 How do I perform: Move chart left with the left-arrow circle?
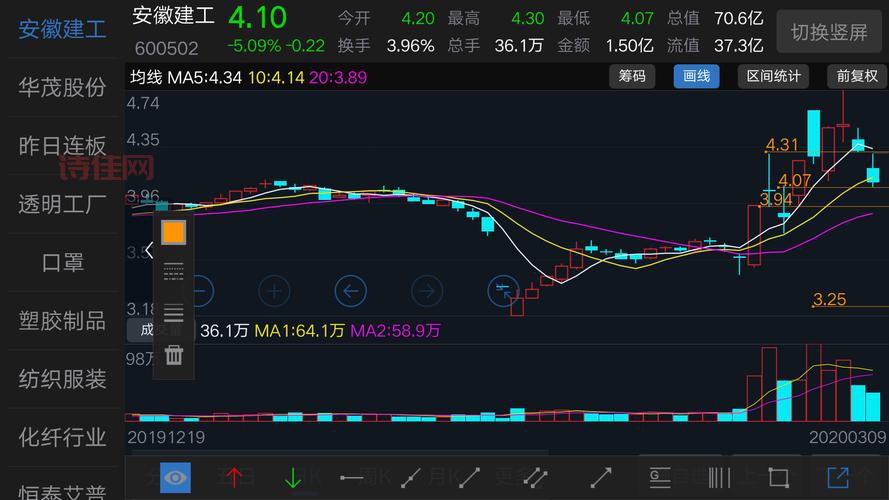[351, 291]
